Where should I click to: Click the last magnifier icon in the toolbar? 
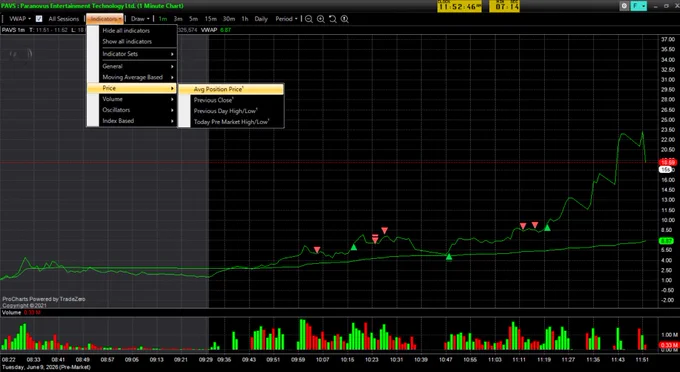(345, 19)
